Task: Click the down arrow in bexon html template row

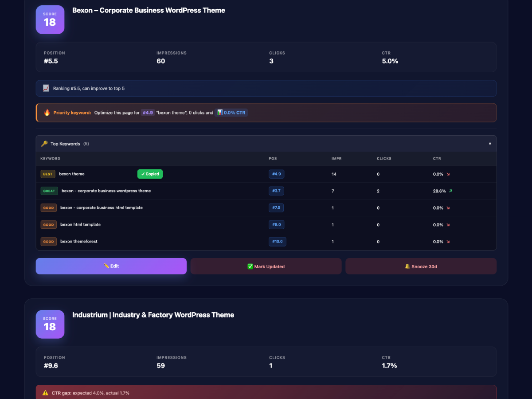Action: [448, 225]
